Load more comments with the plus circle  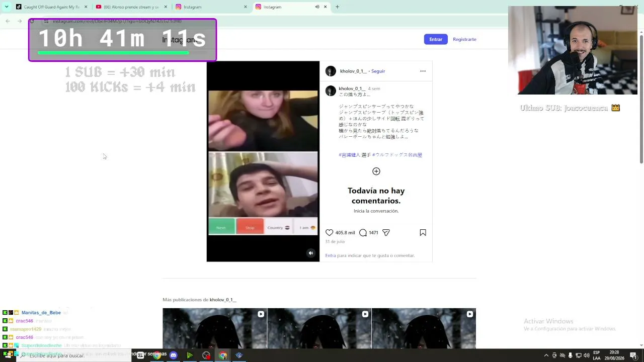pos(376,171)
